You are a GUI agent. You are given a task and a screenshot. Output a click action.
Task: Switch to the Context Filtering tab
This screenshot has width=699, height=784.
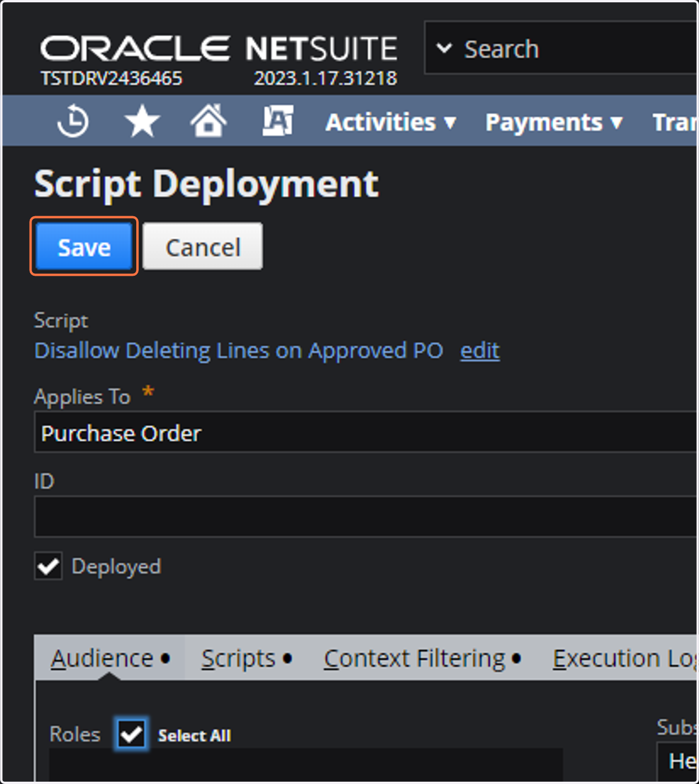(422, 659)
